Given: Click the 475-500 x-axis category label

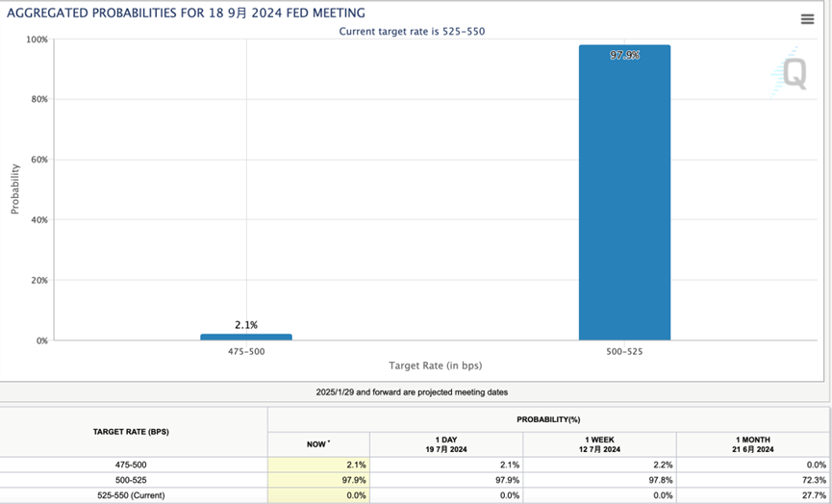Looking at the screenshot, I should point(246,352).
